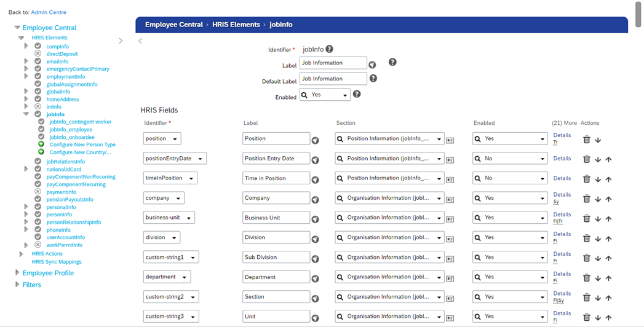Move the company field row down
The height and width of the screenshot is (327, 644).
tap(598, 199)
